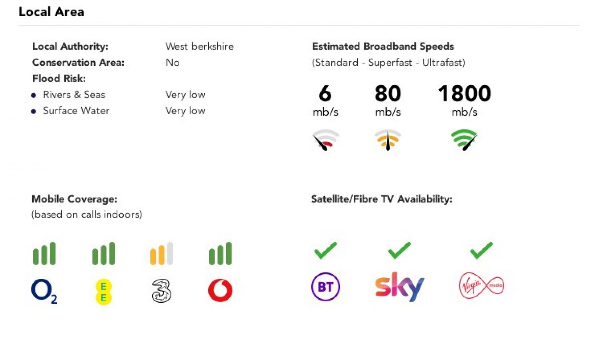Image resolution: width=595 pixels, height=364 pixels.
Task: Click the West berkshire local authority value
Action: tap(200, 46)
